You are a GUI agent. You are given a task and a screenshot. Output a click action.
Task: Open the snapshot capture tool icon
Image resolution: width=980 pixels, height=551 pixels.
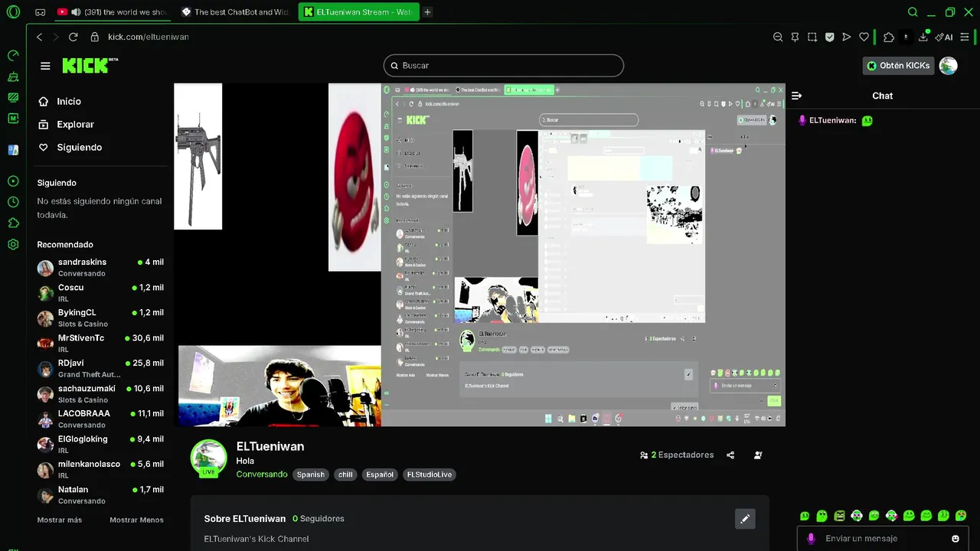pos(812,37)
